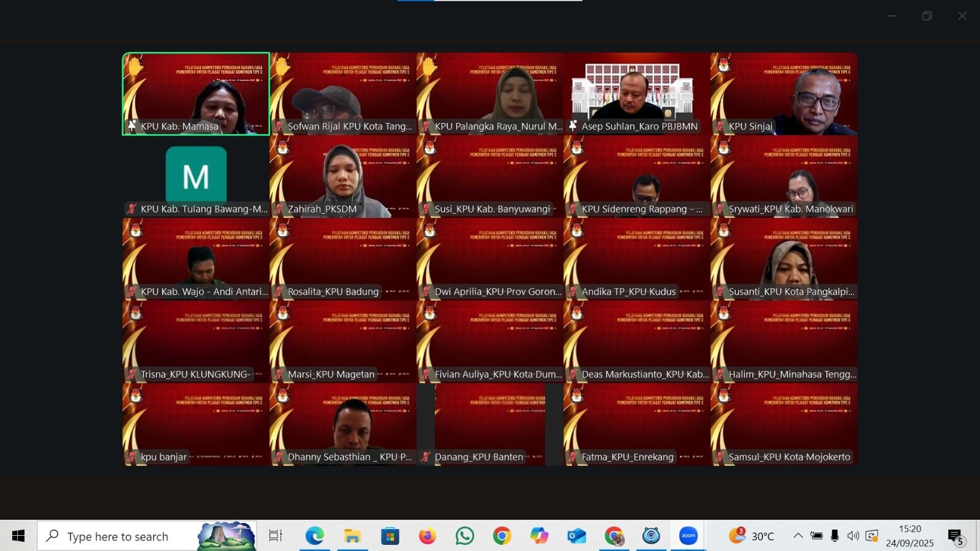
Task: Click the M avatar of KPU Kab. Tulang Bawang
Action: 196,176
